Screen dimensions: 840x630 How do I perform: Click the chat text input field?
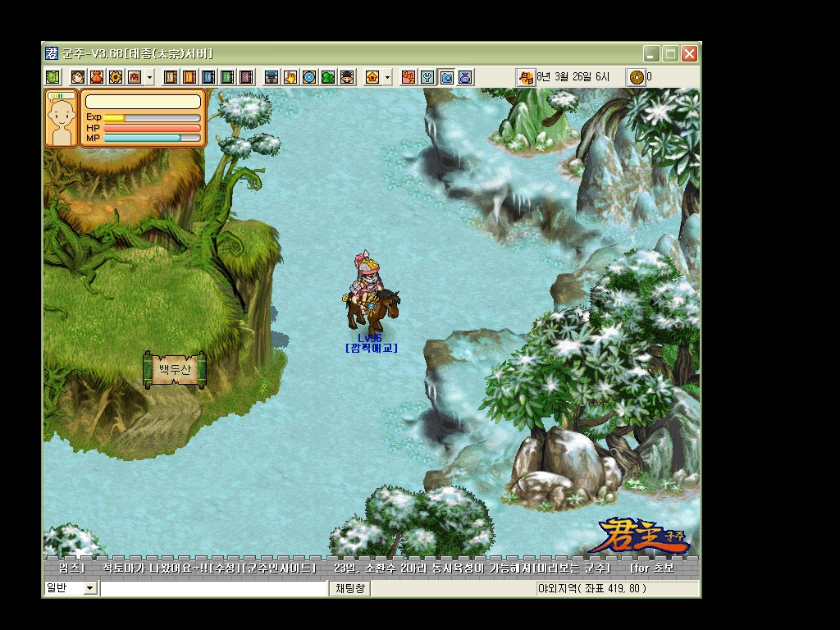(x=213, y=588)
